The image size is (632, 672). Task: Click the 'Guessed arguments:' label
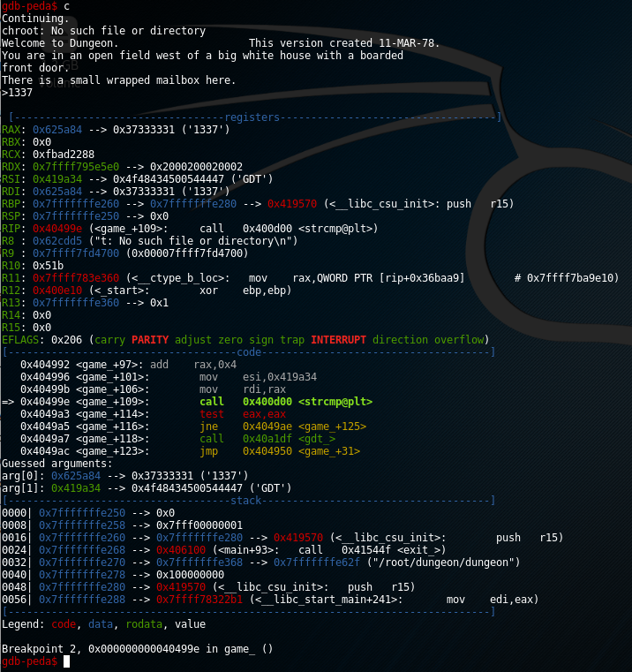point(57,464)
